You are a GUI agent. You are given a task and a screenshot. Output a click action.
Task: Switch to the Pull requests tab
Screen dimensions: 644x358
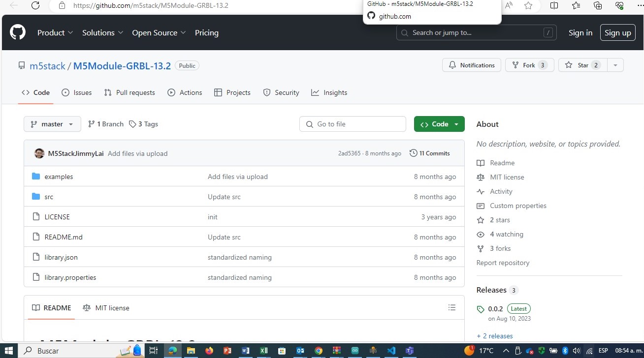[x=129, y=92]
